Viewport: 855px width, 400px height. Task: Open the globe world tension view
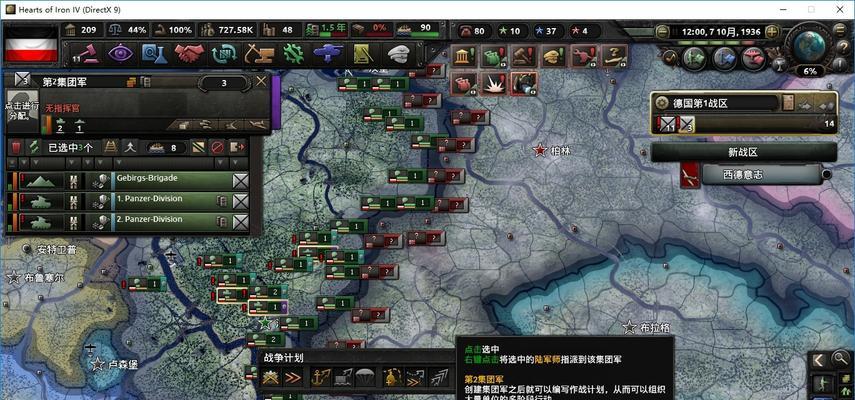coord(810,46)
